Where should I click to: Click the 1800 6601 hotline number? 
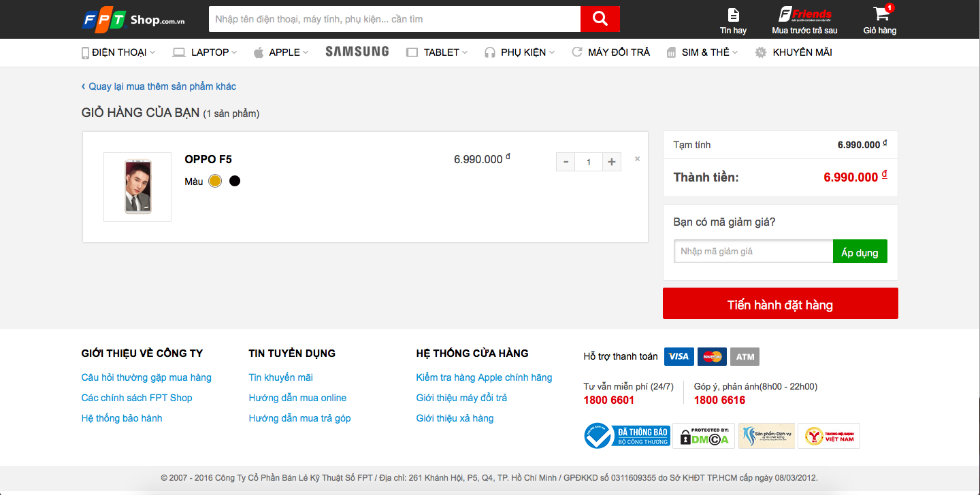[609, 400]
